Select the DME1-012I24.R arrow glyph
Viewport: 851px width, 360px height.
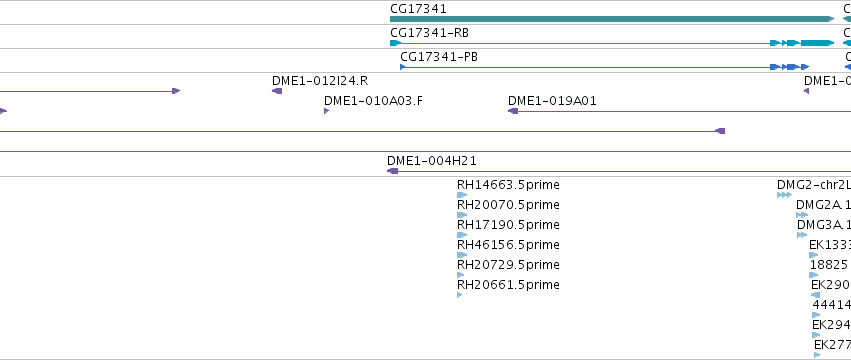(277, 91)
